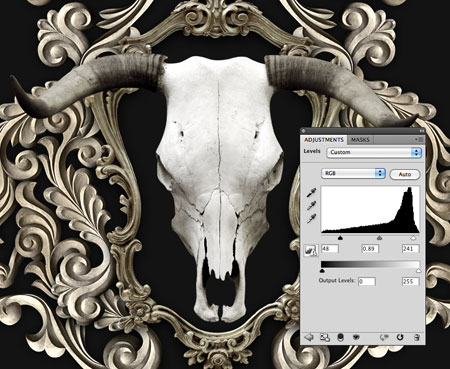Click the shadow input field showing 48
This screenshot has height=369, width=450.
330,249
